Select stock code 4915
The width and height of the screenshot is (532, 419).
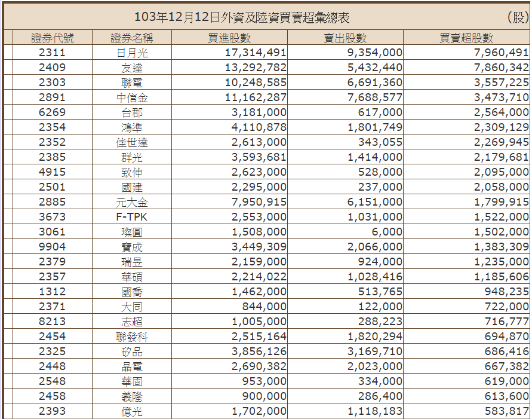tap(53, 172)
